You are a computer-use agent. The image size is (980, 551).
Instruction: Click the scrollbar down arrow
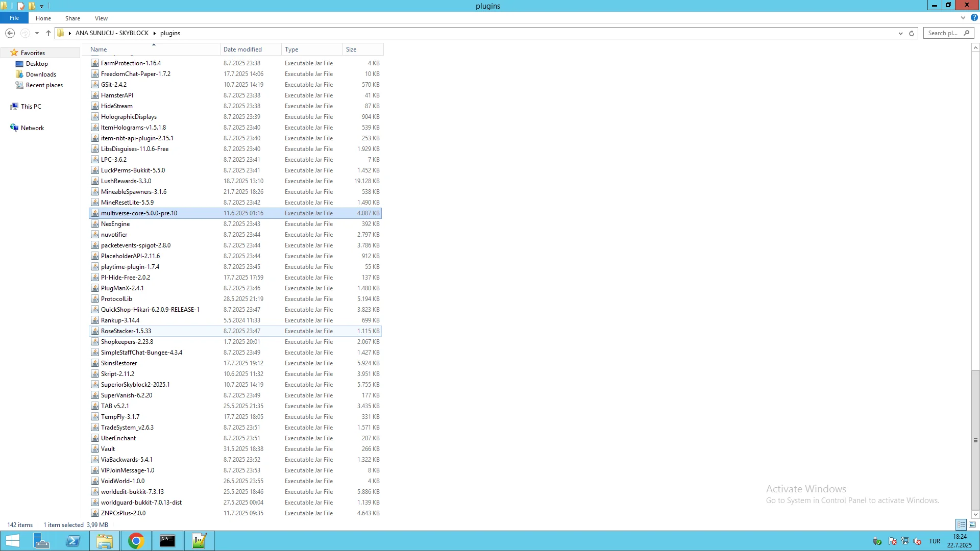pos(975,514)
